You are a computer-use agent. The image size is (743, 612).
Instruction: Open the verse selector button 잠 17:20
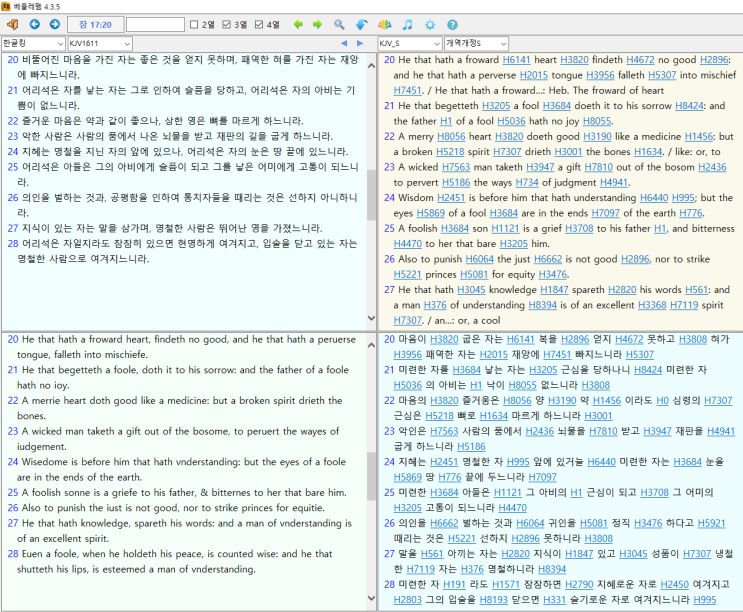(95, 25)
